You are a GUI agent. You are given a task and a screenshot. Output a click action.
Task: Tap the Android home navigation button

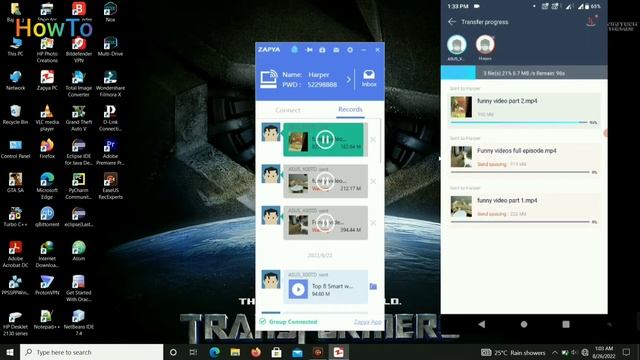point(524,324)
